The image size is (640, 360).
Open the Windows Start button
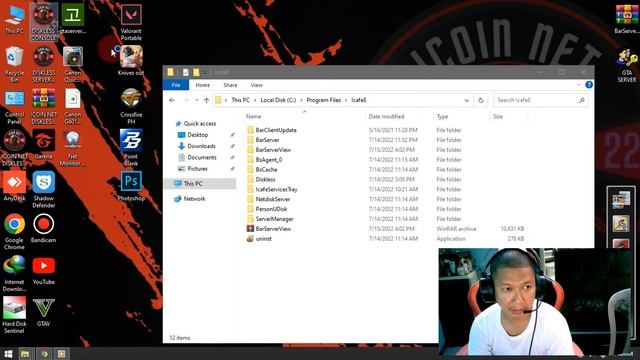(8, 353)
